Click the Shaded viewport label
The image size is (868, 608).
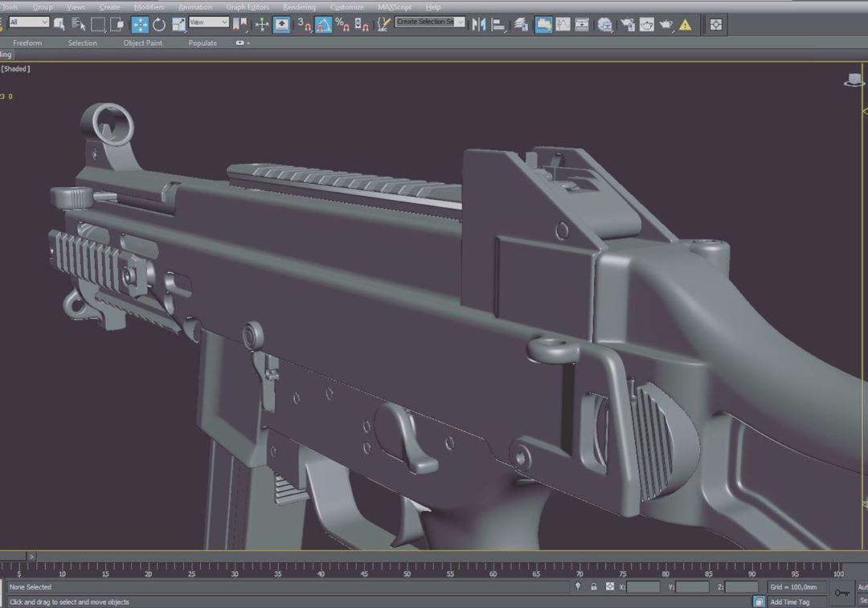coord(15,68)
